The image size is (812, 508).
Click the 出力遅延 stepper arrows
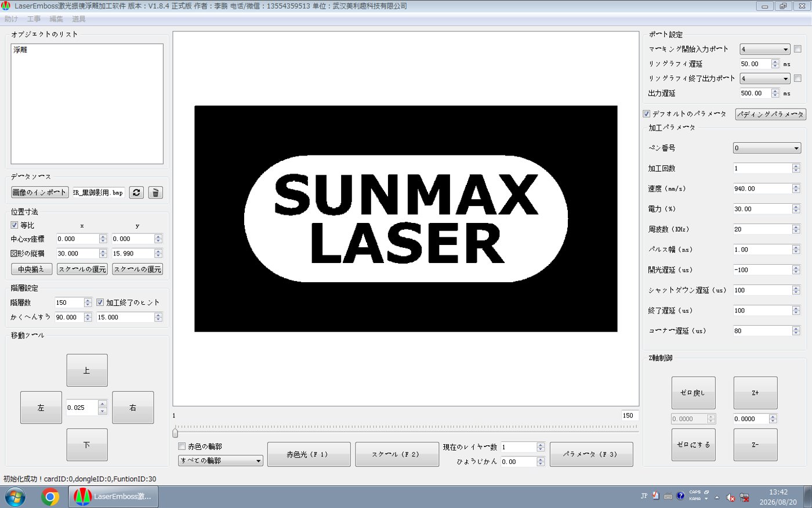click(x=775, y=93)
